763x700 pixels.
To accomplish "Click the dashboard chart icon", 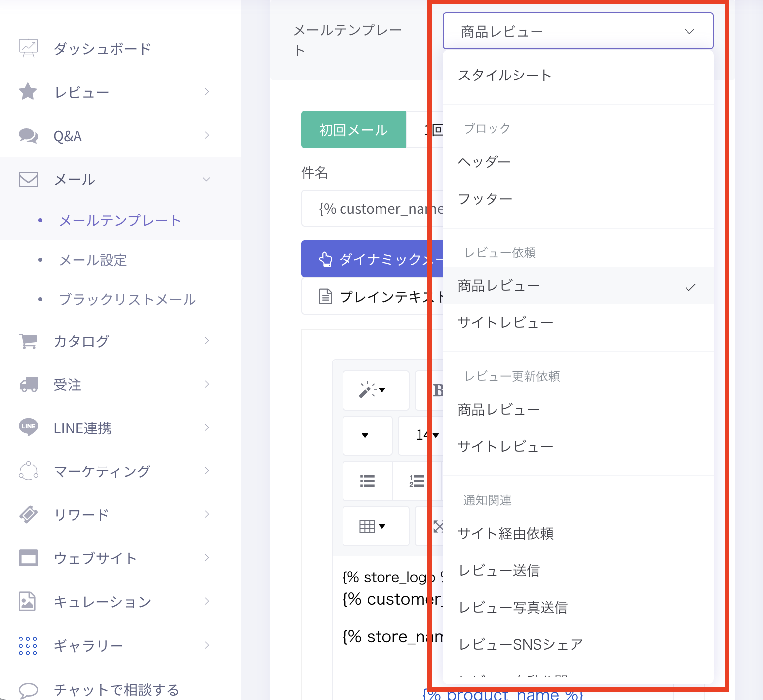I will click(28, 48).
